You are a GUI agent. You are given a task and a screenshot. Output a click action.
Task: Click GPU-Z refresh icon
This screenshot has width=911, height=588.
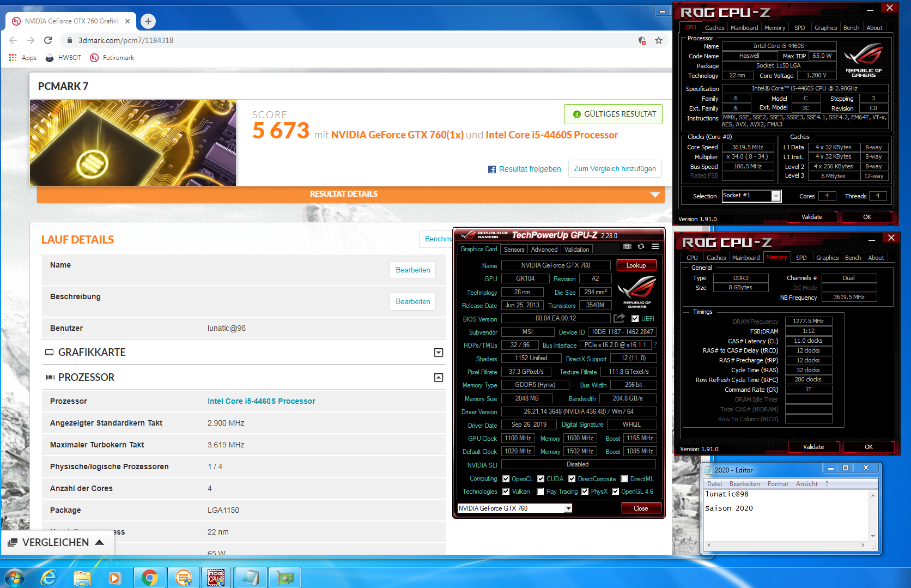click(641, 247)
